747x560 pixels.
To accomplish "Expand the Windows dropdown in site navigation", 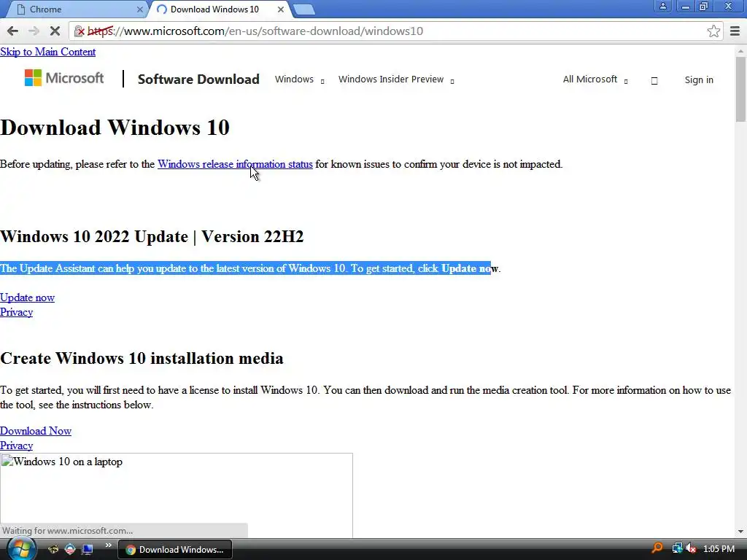I will pyautogui.click(x=299, y=79).
